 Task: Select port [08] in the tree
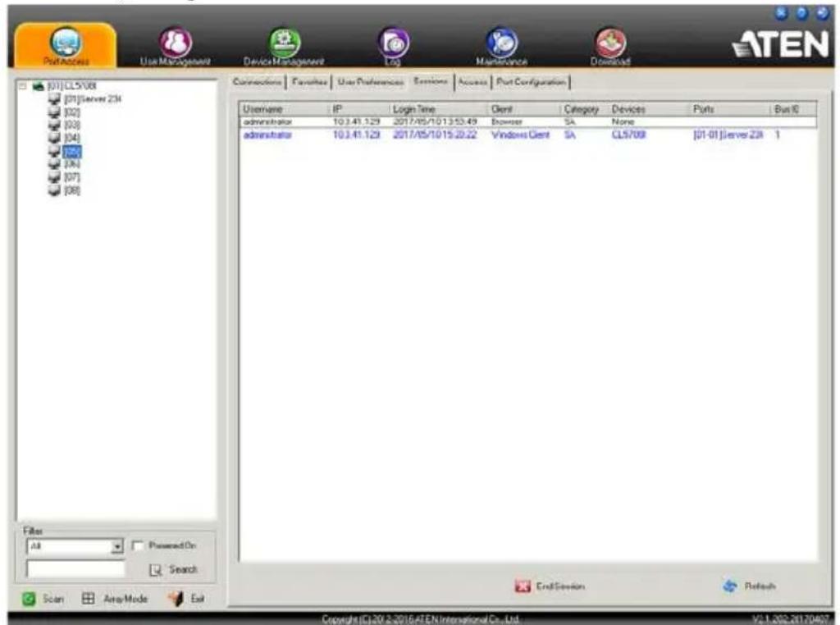tap(72, 190)
